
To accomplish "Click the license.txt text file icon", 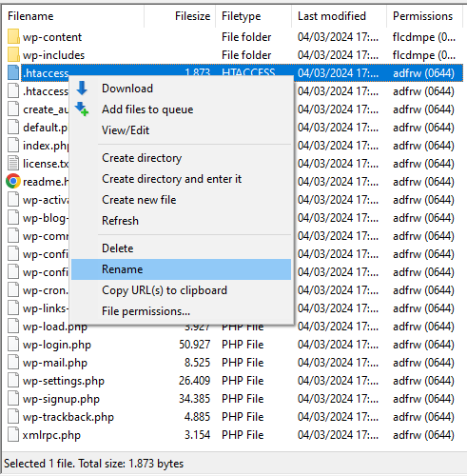I will 13,163.
